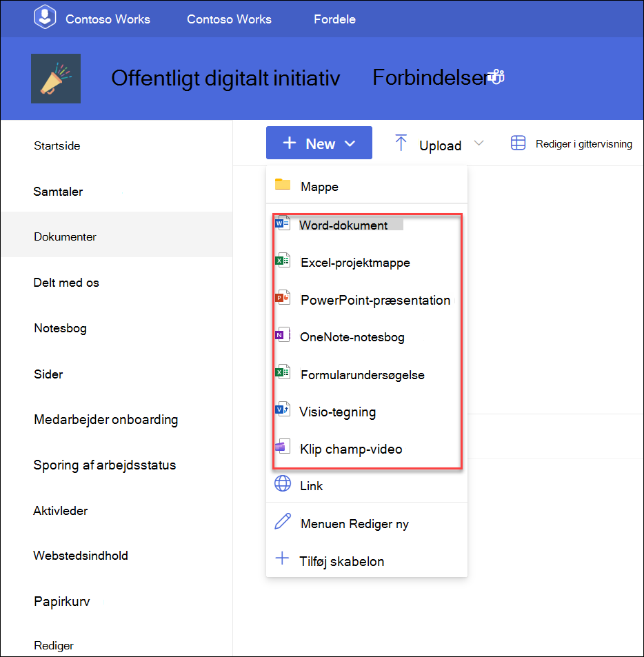Open the Teams icon next to Forbindelser
The width and height of the screenshot is (644, 657).
pos(497,77)
